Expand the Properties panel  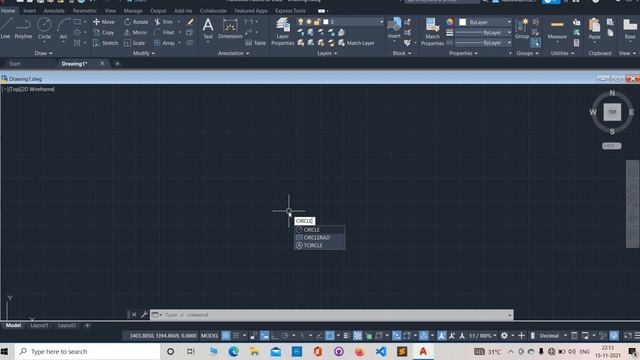tap(463, 53)
